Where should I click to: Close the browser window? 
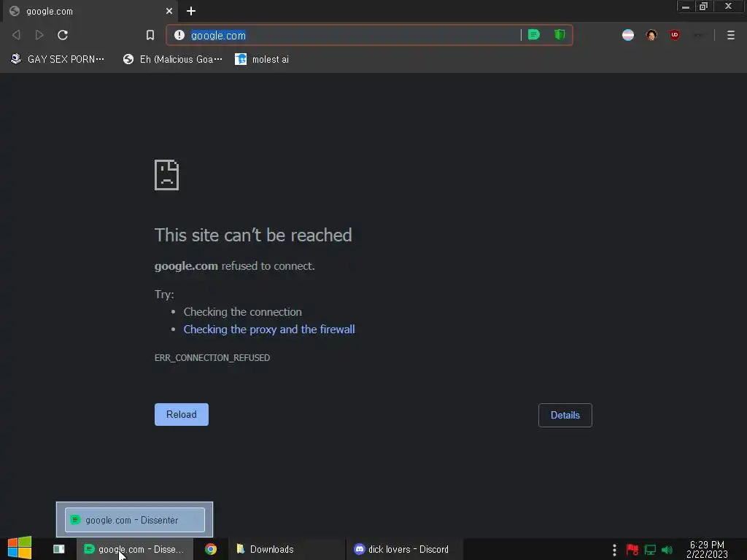click(x=728, y=6)
